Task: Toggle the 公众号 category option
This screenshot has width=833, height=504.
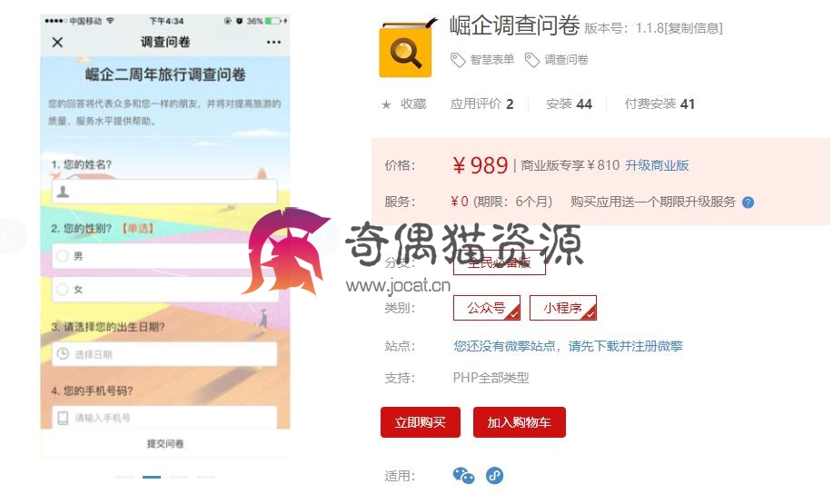Action: (487, 308)
